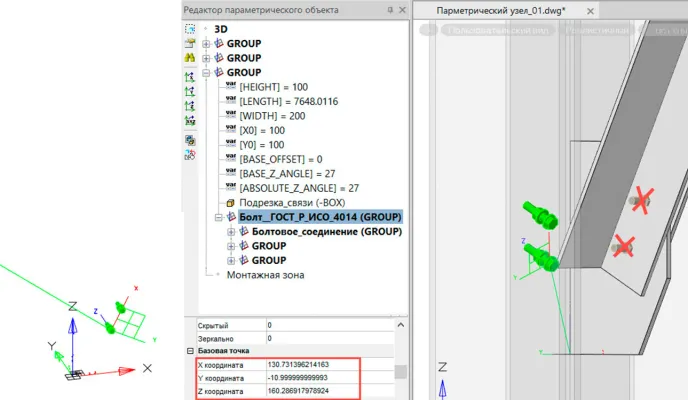This screenshot has width=688, height=400.
Task: Close the Парметрический узел_01.dwg tab
Action: [x=589, y=10]
